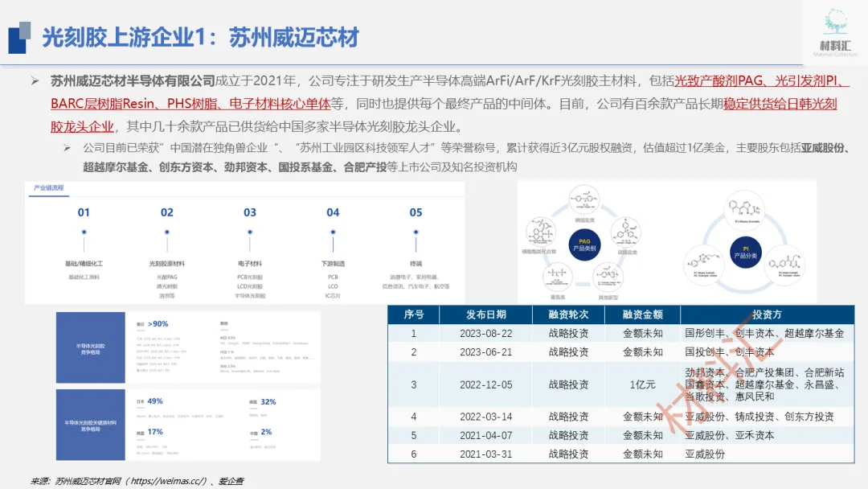Select the 终端 stage label
Screen dimensions: 868x489
pyautogui.click(x=416, y=264)
